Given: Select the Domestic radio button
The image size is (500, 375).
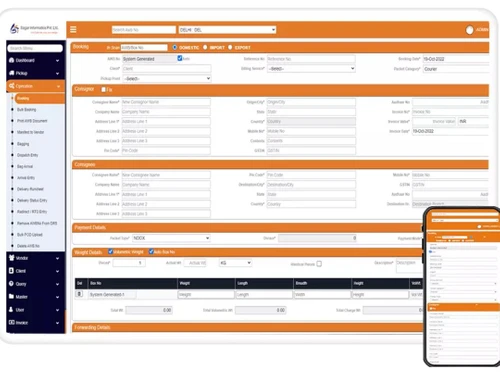Looking at the screenshot, I should pyautogui.click(x=175, y=47).
